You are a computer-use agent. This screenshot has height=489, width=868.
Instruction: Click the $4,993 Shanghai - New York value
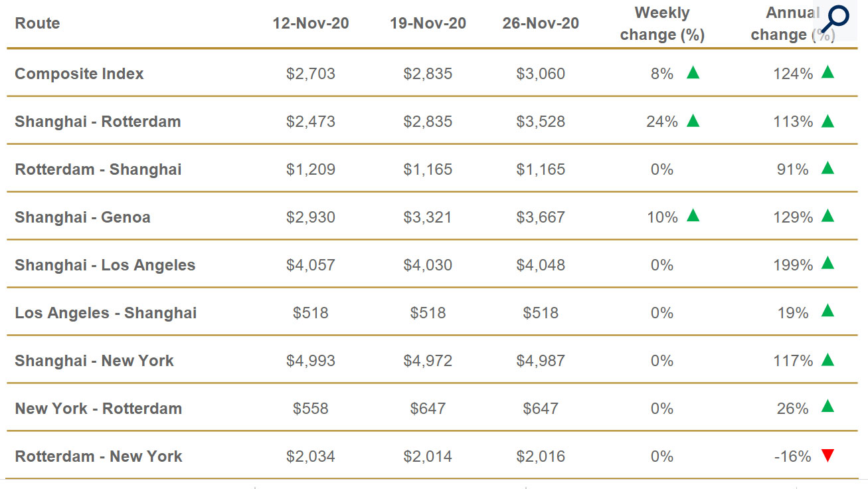(x=311, y=361)
